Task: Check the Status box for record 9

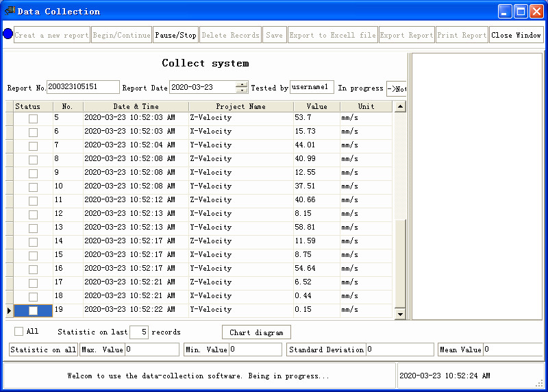Action: click(33, 173)
